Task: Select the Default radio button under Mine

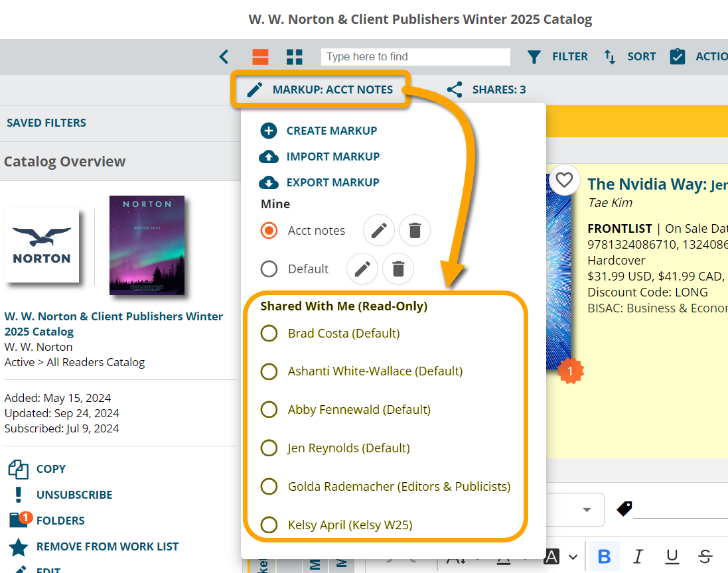Action: 269,269
